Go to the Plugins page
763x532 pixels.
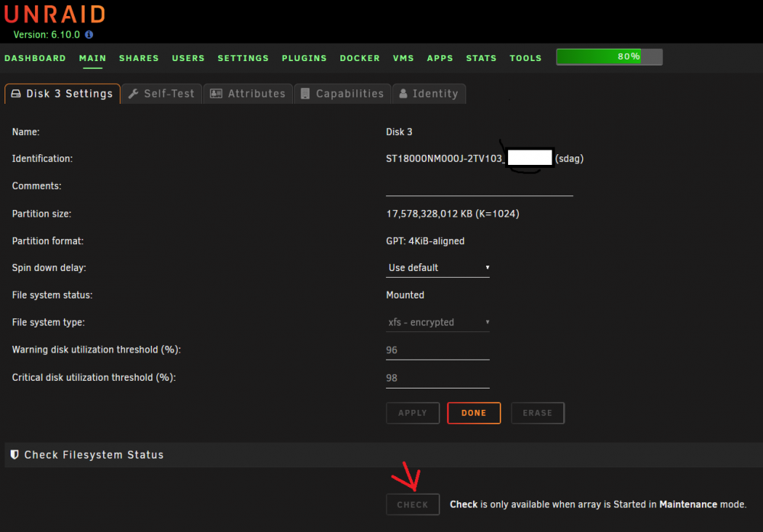pyautogui.click(x=304, y=58)
